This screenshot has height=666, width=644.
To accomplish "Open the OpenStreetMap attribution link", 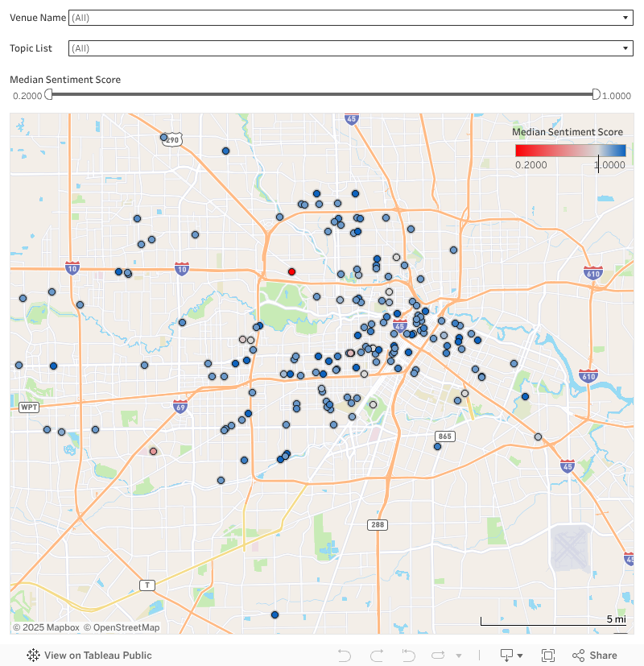I will [x=122, y=627].
